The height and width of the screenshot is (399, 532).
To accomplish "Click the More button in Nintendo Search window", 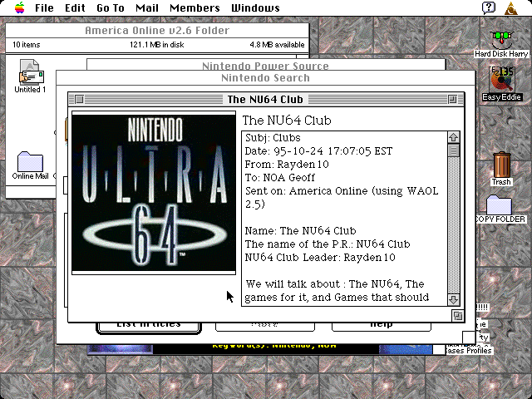I will point(265,327).
